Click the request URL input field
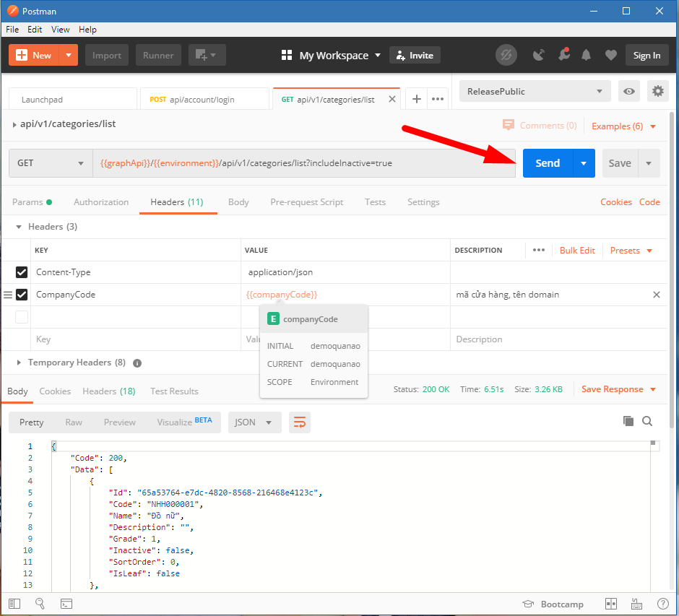Screen dimensions: 679x616 tap(304, 163)
